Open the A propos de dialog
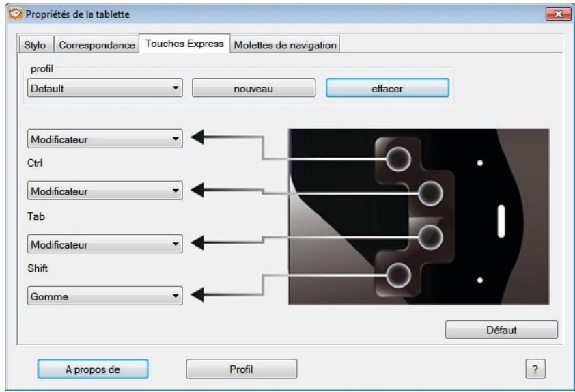 click(93, 369)
